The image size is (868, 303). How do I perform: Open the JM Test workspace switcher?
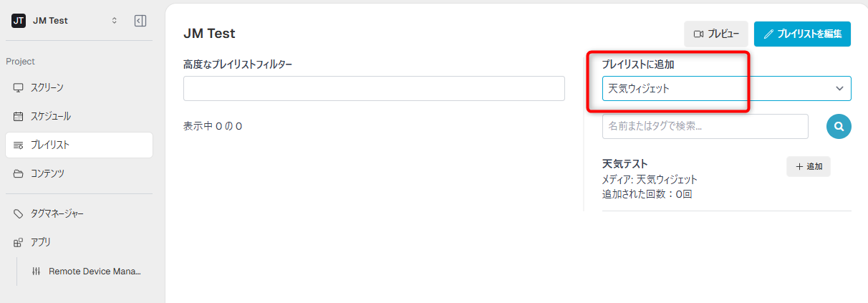click(x=63, y=21)
